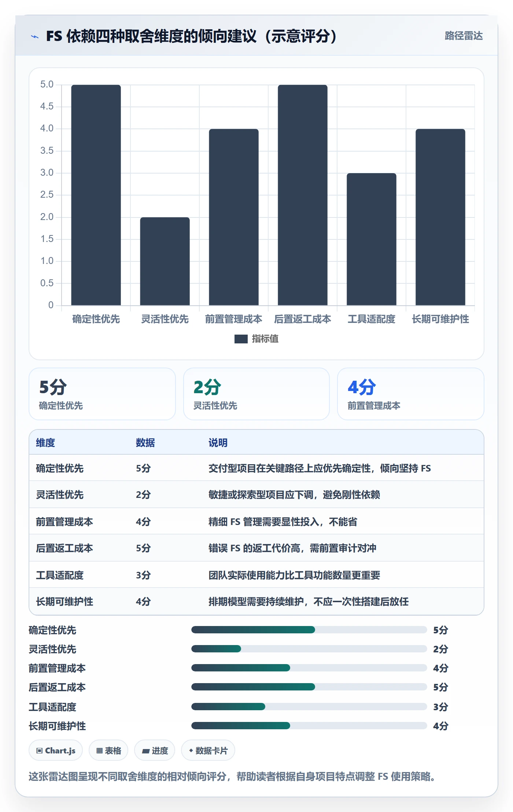Screen dimensions: 513x812
Task: Click the 路径雷达 label in header
Action: (x=464, y=36)
